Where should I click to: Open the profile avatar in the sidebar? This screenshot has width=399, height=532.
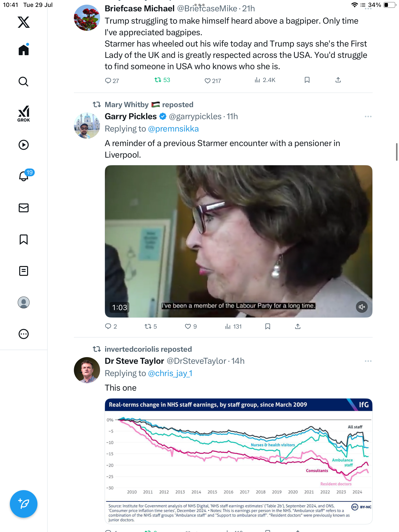tap(24, 302)
